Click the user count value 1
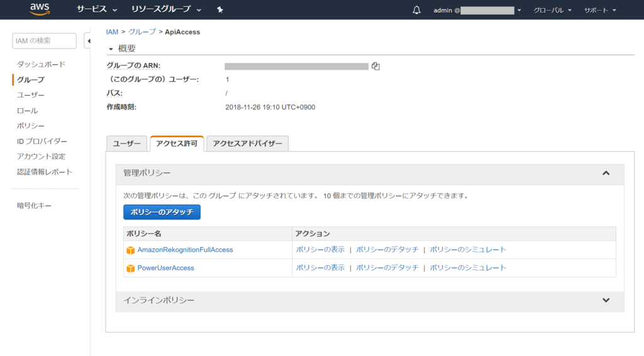The image size is (644, 356). [227, 80]
